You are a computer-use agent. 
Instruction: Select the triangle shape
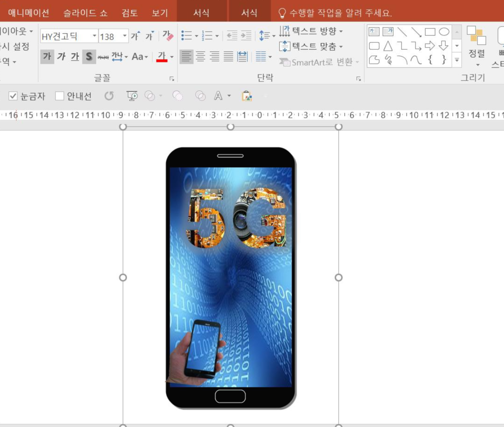pyautogui.click(x=388, y=46)
